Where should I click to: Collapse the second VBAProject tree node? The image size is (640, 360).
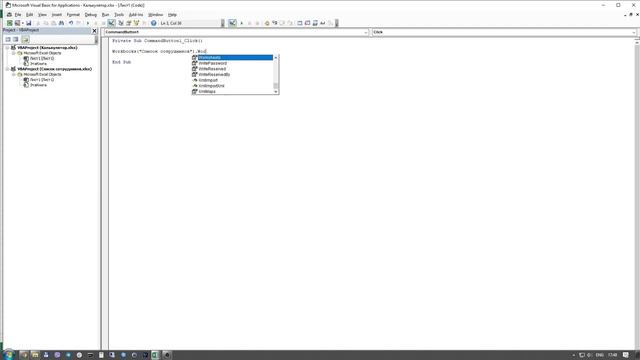[x=7, y=69]
